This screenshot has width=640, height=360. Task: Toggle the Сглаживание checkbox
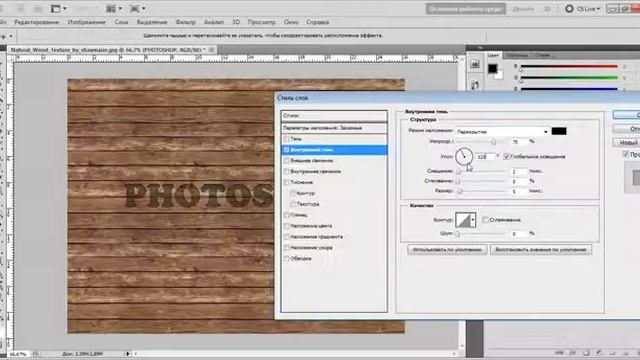(x=485, y=220)
